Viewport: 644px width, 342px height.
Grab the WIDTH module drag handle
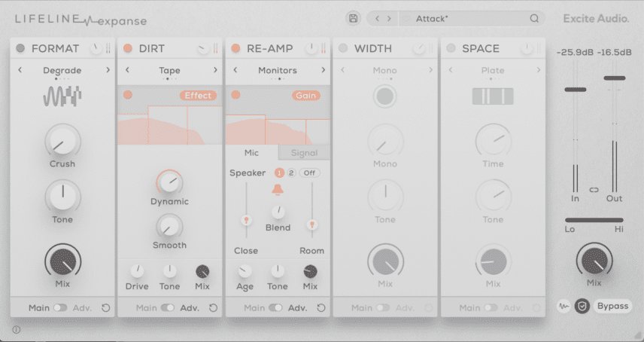[431, 48]
